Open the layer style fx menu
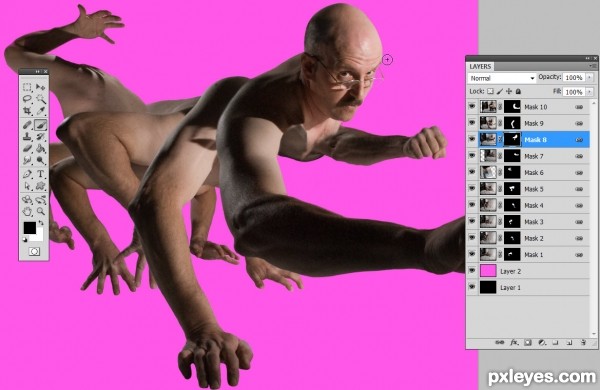Image resolution: width=600 pixels, height=390 pixels. 514,343
